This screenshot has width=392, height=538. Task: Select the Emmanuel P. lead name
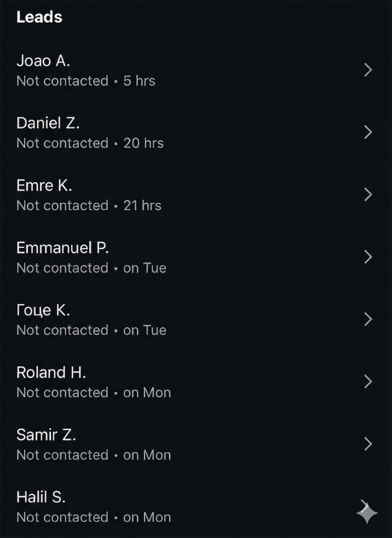[x=63, y=247]
